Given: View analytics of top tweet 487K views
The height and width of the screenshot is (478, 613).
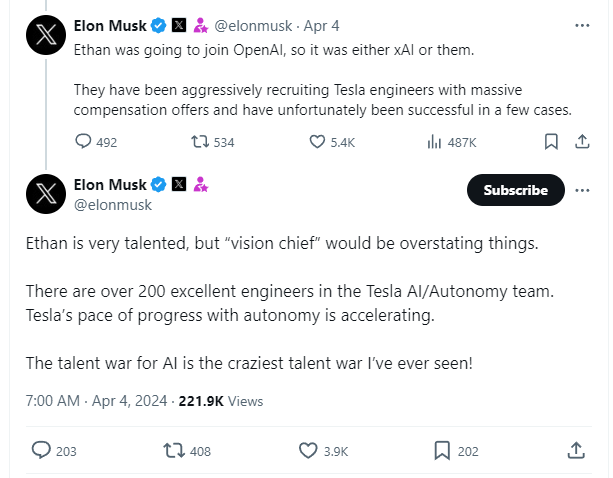Looking at the screenshot, I should 434,142.
